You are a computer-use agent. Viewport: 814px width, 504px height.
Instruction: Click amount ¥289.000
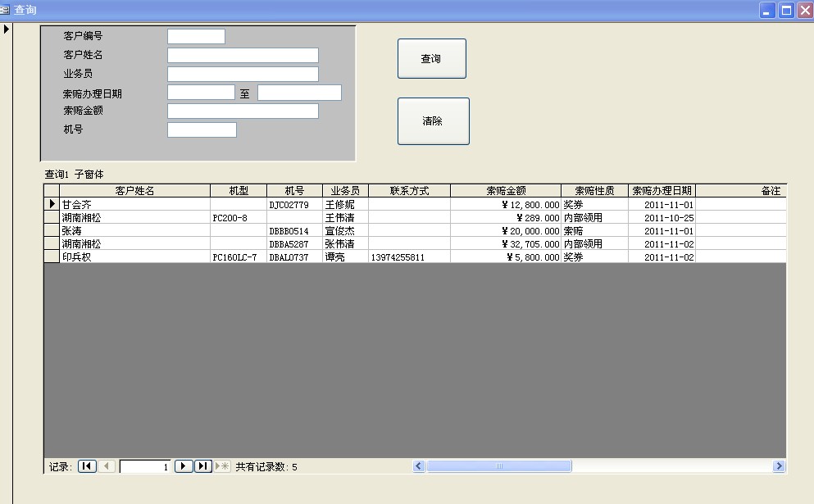506,217
